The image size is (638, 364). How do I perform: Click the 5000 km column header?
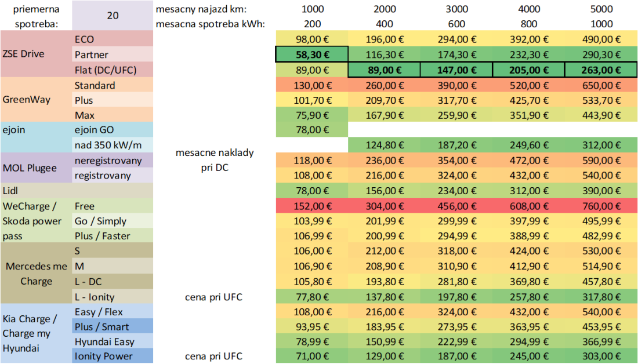[601, 9]
